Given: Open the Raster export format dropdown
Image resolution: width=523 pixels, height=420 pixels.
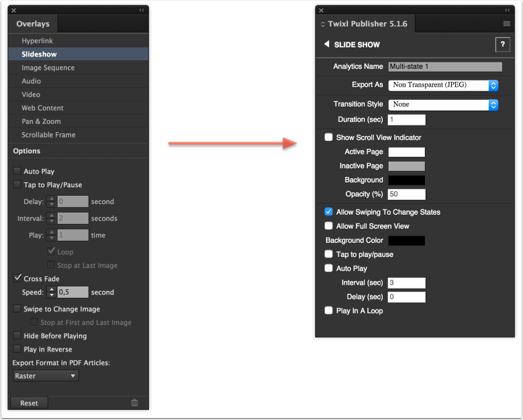Looking at the screenshot, I should (x=46, y=376).
